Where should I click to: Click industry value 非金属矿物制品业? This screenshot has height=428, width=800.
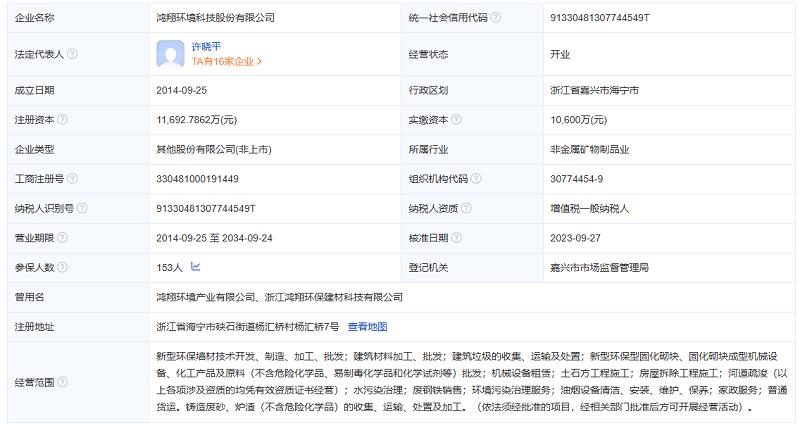coord(589,149)
